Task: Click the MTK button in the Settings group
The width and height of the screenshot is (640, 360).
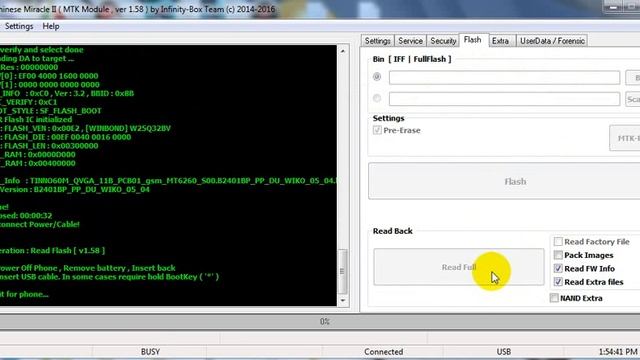Action: 625,138
